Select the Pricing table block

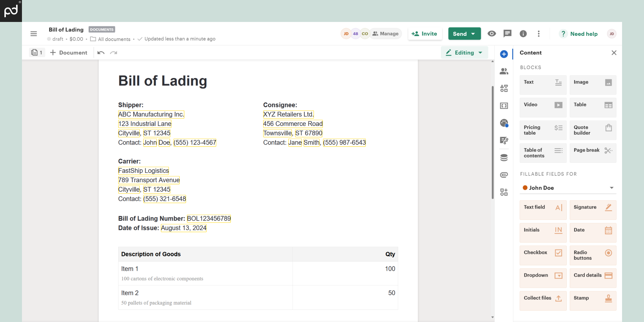pos(543,130)
